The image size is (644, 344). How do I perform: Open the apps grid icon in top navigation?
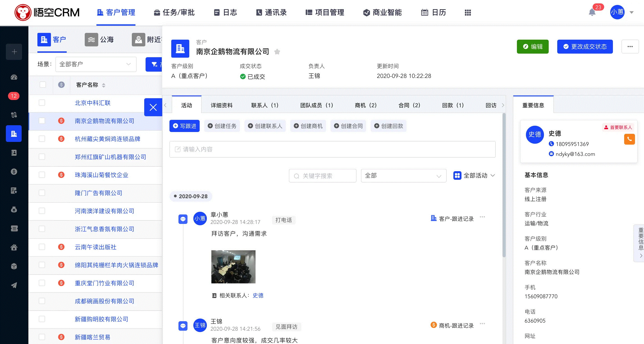(468, 12)
